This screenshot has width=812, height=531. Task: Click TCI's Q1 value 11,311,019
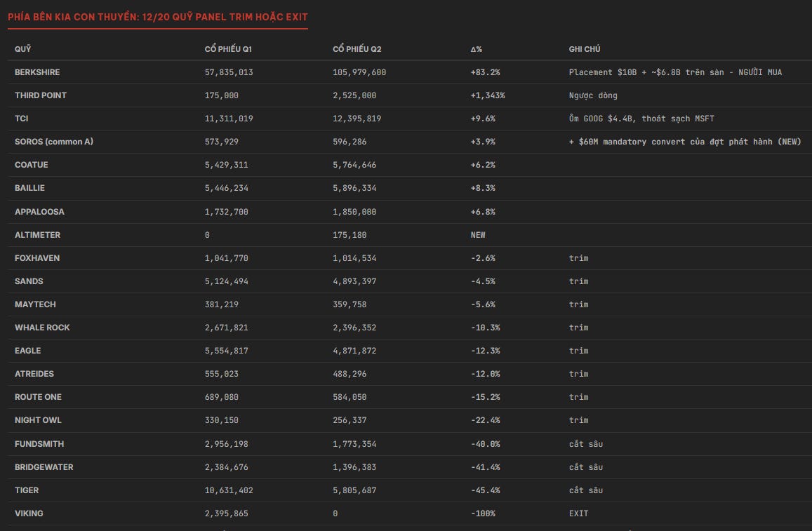pyautogui.click(x=229, y=119)
